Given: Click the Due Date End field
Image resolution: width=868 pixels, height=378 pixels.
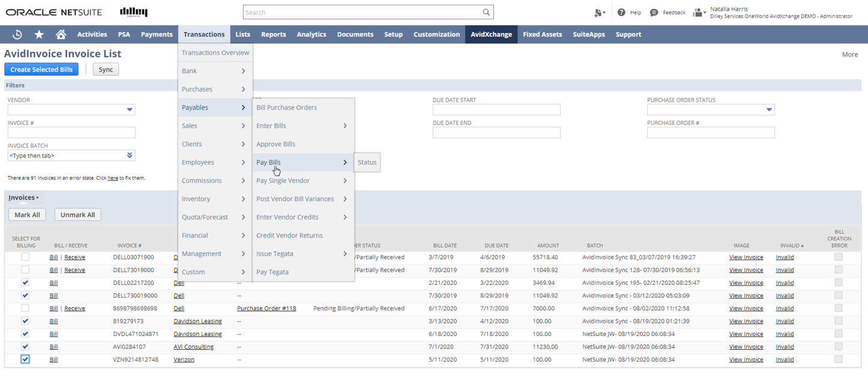Looking at the screenshot, I should click(496, 132).
